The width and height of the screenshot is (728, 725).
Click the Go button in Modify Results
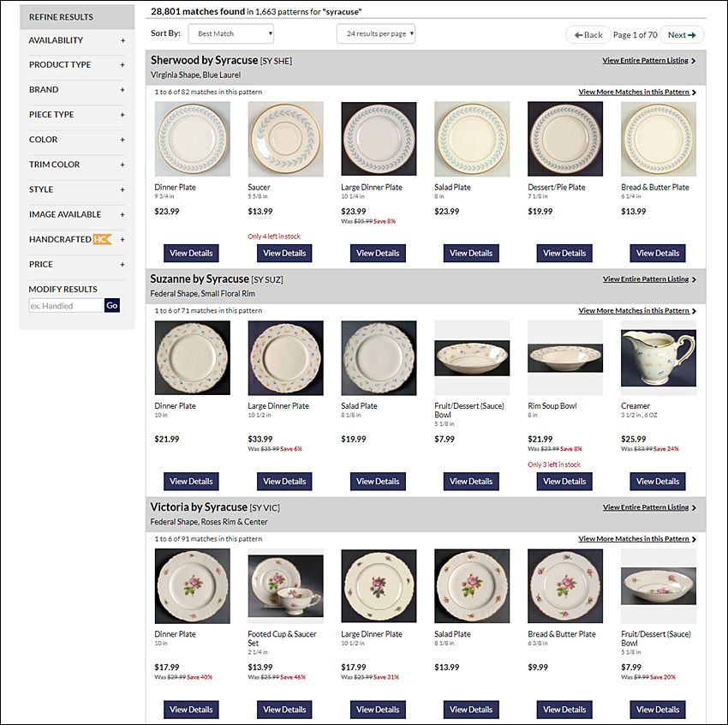pos(112,306)
